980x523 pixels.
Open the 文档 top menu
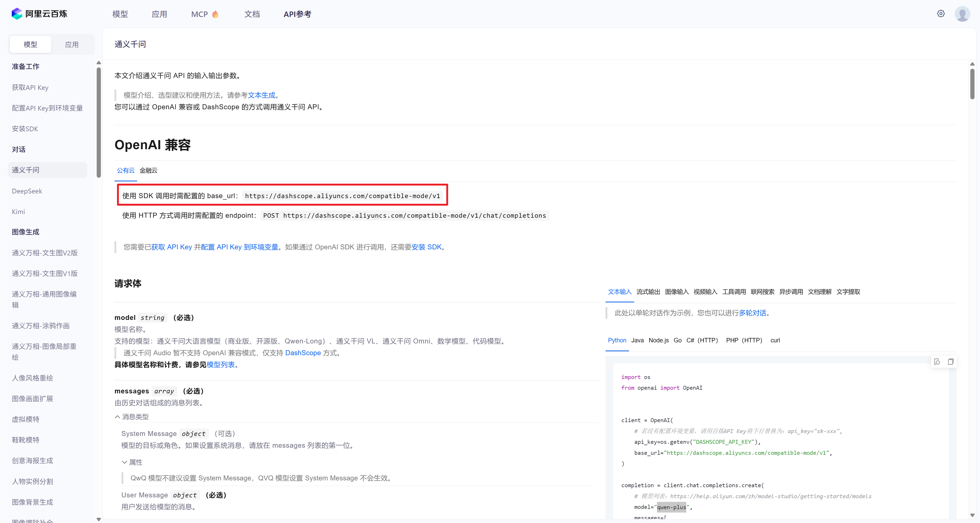coord(252,14)
